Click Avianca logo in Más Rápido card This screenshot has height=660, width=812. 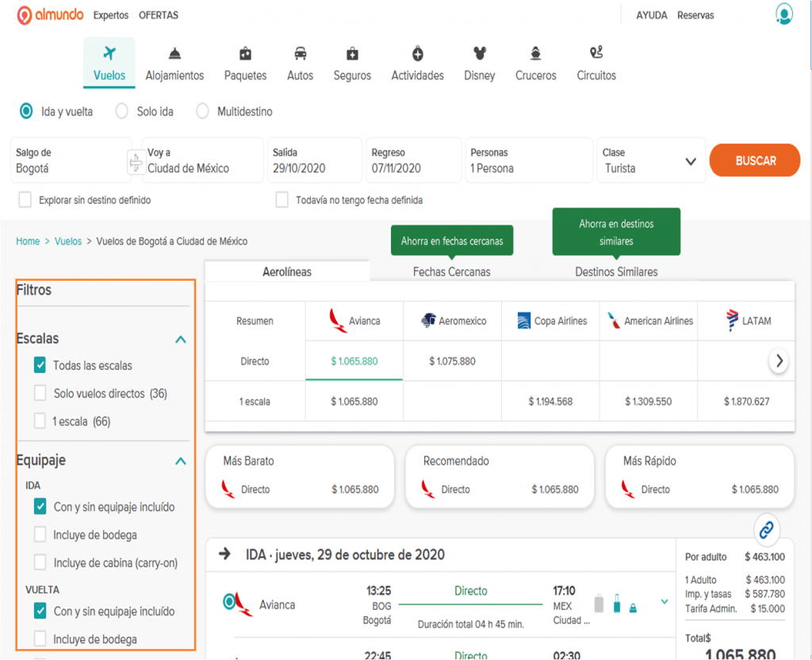pyautogui.click(x=628, y=489)
